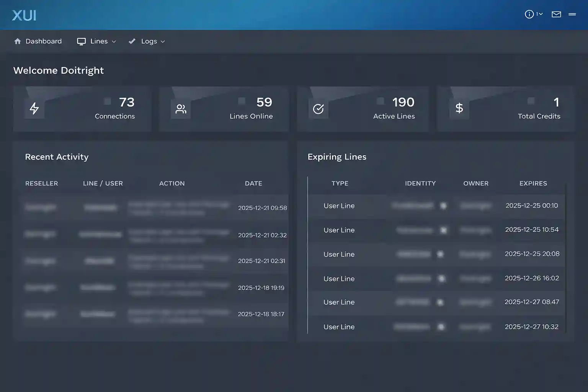Expand the Logs dropdown chevron
Screen dimensions: 588x392
163,42
